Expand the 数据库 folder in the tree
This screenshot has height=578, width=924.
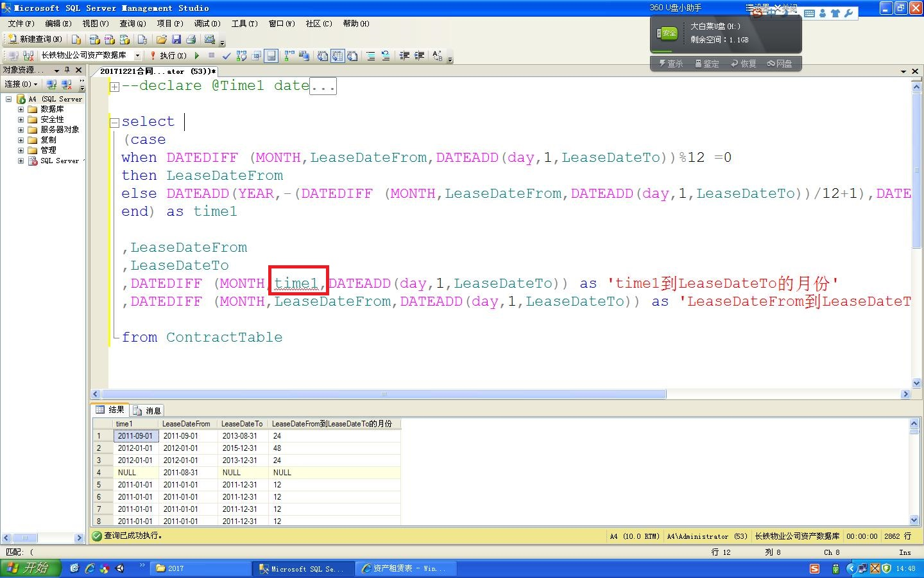21,109
